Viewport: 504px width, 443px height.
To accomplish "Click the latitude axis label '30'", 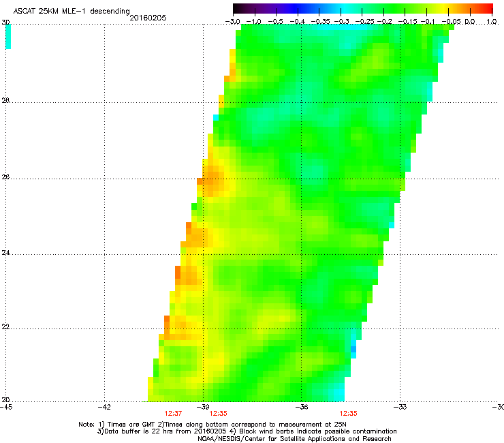I will pos(5,22).
